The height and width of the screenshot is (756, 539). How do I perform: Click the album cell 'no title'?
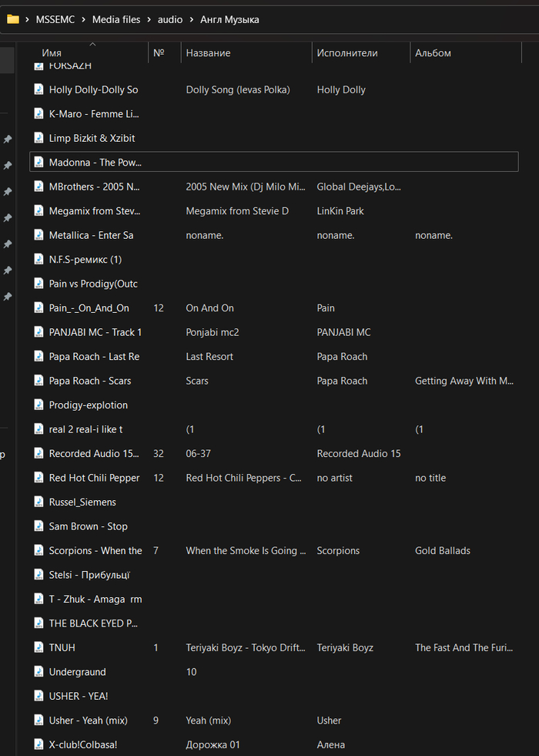(x=430, y=478)
